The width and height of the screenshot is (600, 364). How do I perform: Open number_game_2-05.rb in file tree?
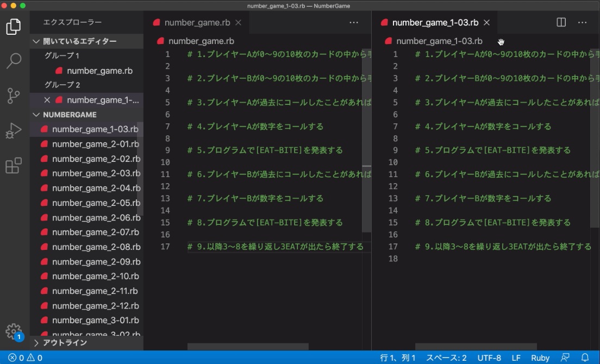86,203
